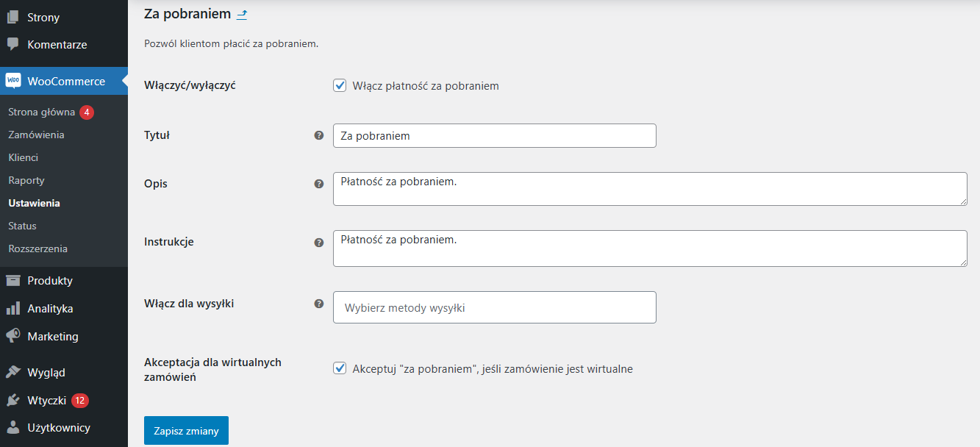Screen dimensions: 980x447
Task: Open the Wybierz metody wysyłki selector
Action: pyautogui.click(x=495, y=307)
